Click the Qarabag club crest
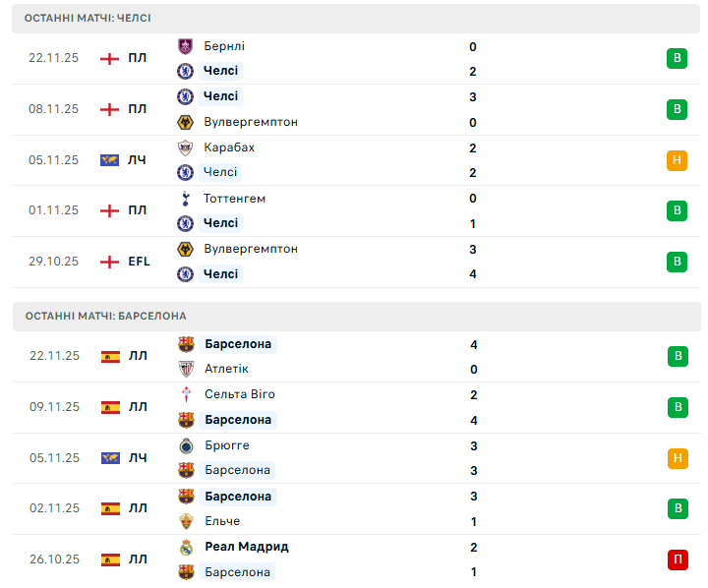The width and height of the screenshot is (708, 588). 185,147
